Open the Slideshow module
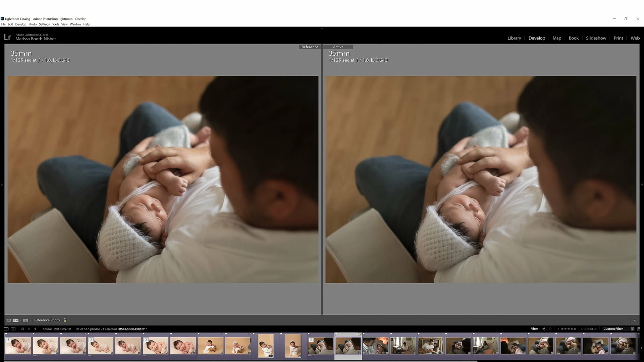 [x=596, y=38]
